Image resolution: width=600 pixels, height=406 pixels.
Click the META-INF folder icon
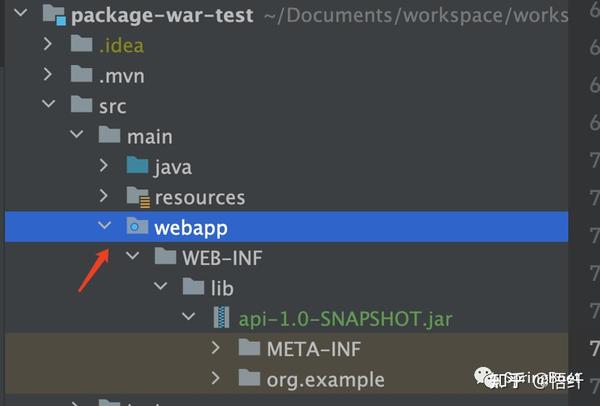point(250,349)
